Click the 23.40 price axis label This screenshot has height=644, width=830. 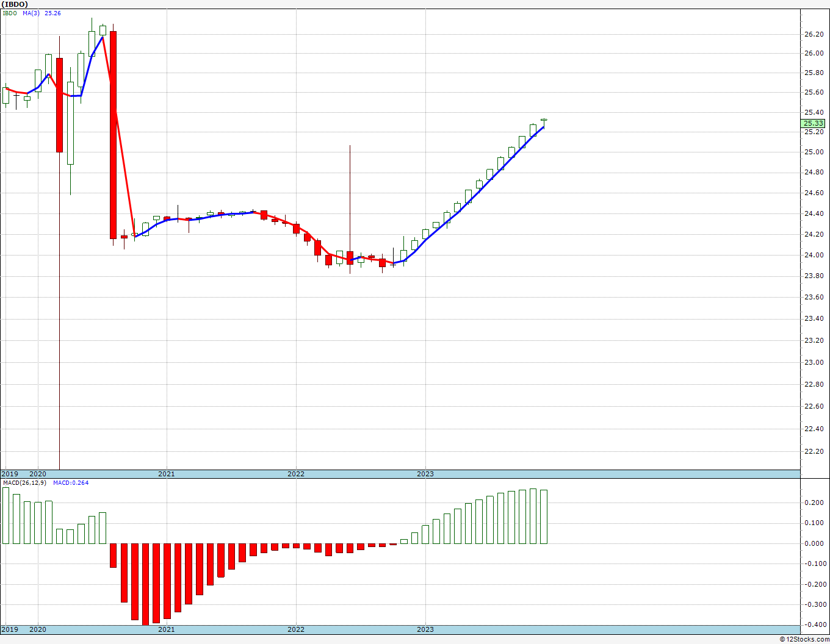(x=814, y=318)
